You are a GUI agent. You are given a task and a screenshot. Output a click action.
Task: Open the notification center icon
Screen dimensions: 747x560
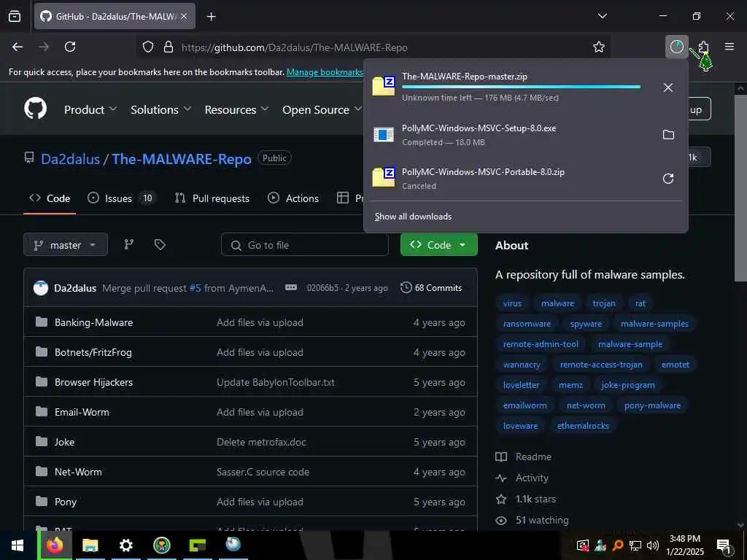pos(724,546)
